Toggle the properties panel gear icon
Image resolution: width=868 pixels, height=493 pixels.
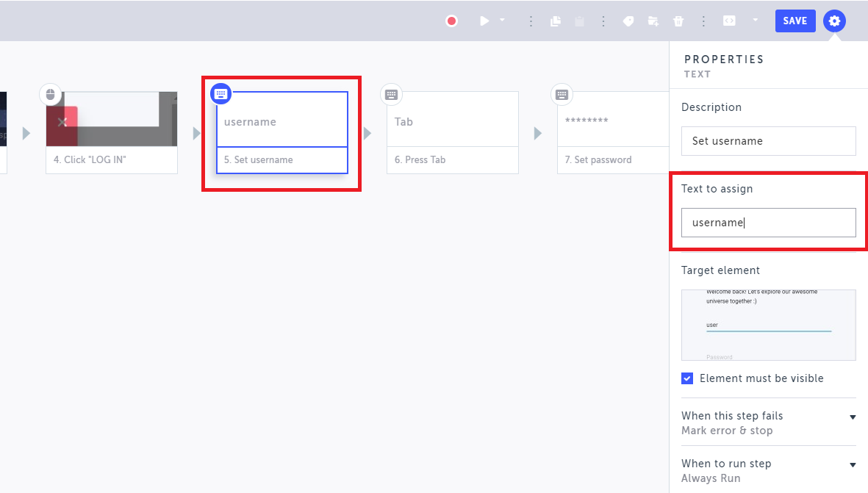(834, 21)
